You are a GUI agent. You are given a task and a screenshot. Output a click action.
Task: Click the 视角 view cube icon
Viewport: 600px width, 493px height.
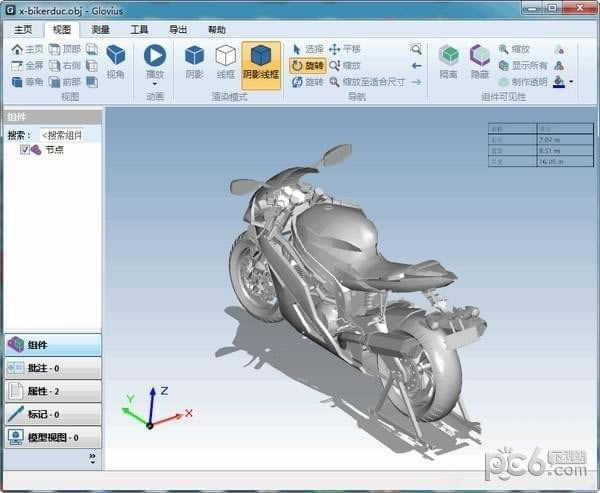coord(116,60)
